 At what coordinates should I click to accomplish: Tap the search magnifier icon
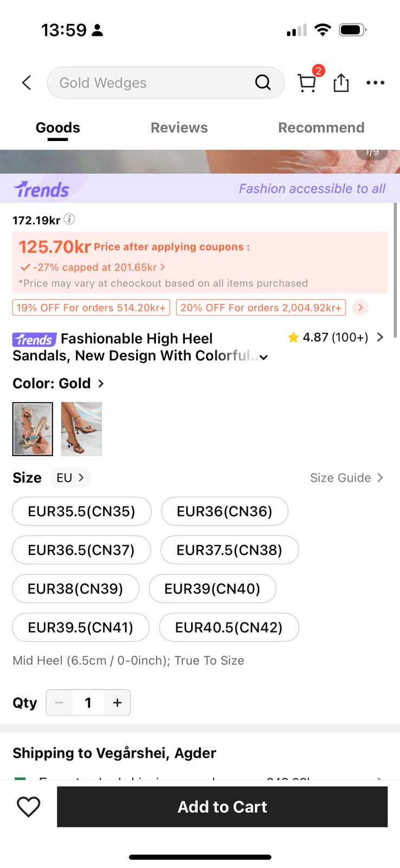point(263,82)
